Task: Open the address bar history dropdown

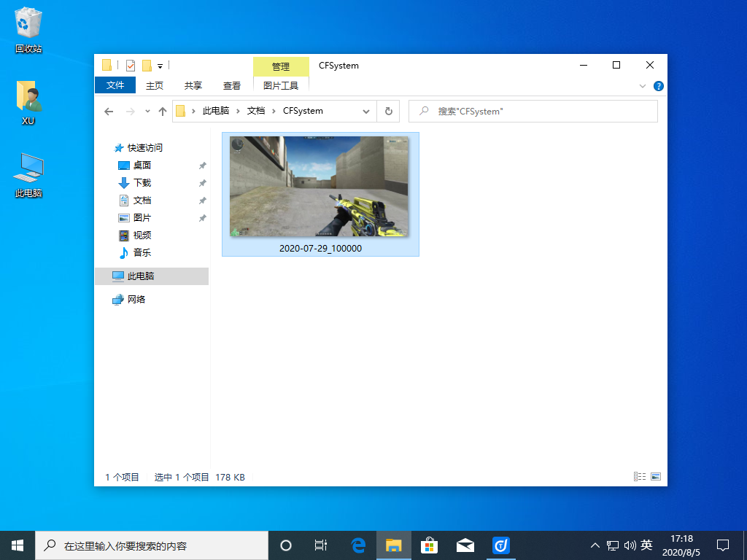Action: tap(366, 112)
